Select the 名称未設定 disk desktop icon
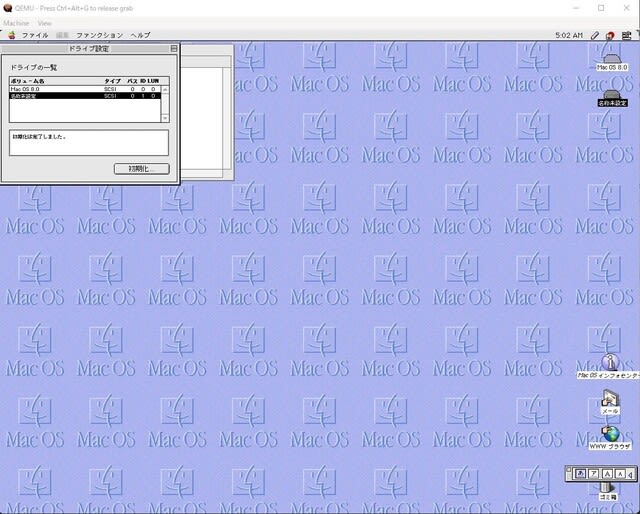Screen dimensions: 640x514 (x=612, y=98)
